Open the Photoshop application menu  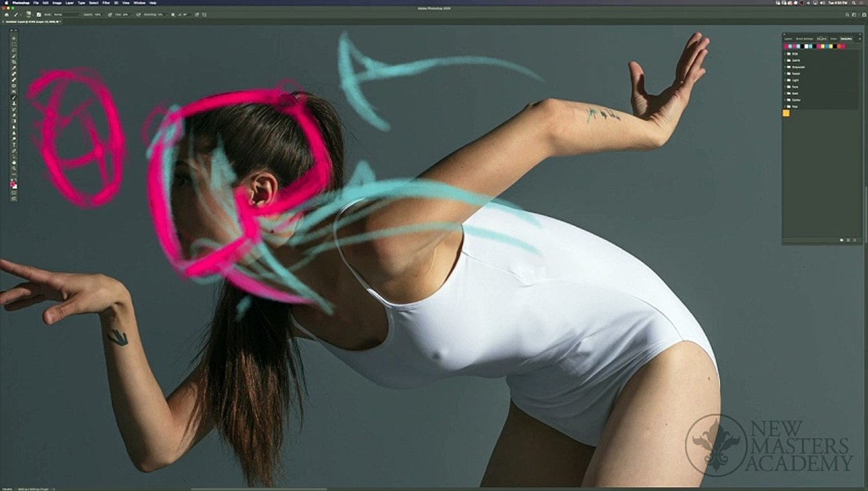click(21, 3)
